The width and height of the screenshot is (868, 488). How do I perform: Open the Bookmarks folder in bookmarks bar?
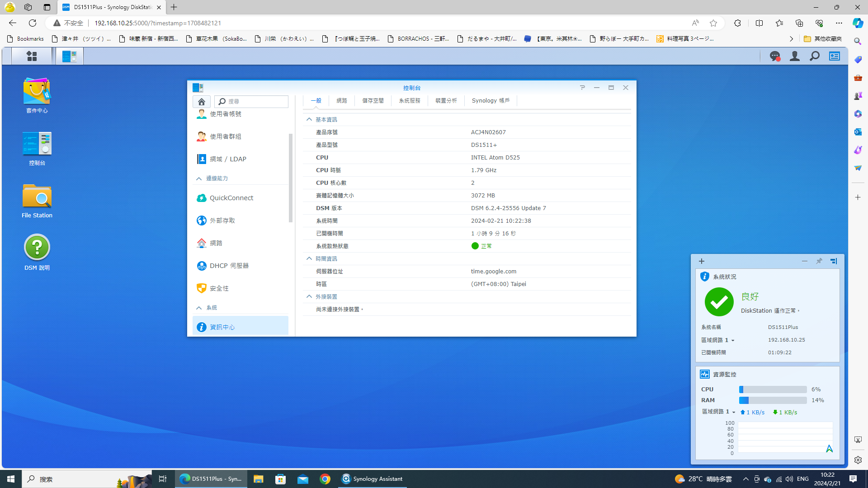coord(26,39)
